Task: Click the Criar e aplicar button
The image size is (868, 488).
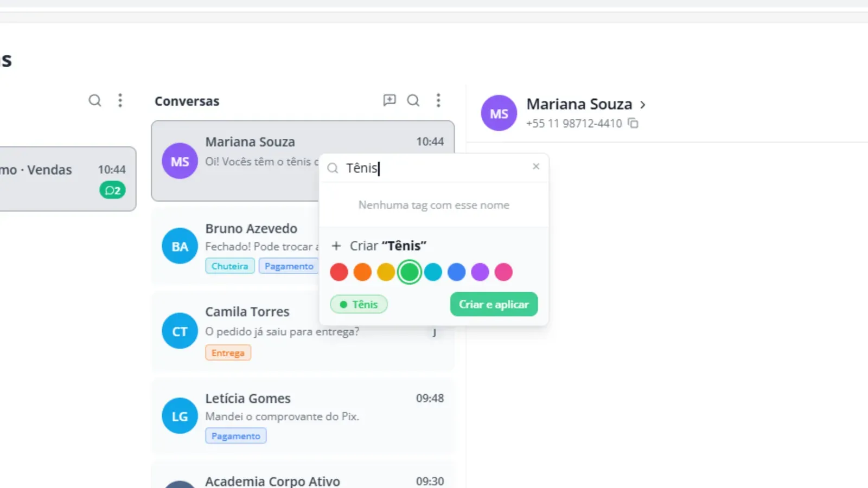Action: [x=494, y=304]
